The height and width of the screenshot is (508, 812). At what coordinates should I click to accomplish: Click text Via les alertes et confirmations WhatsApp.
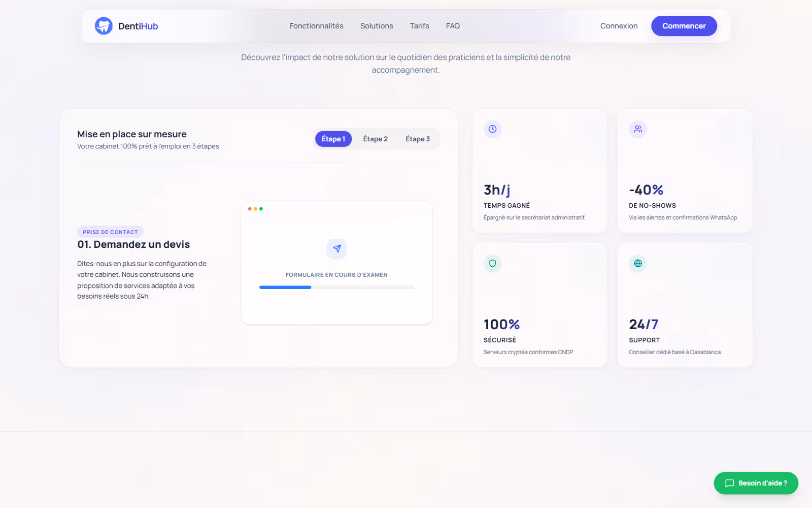(x=683, y=217)
